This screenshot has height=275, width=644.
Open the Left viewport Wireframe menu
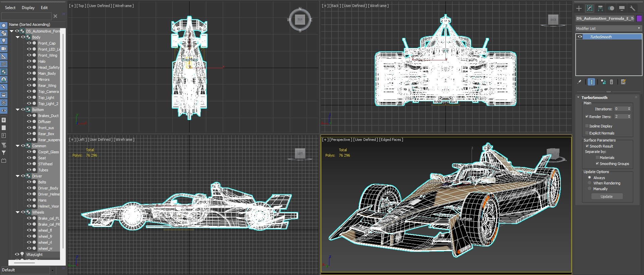coord(124,140)
